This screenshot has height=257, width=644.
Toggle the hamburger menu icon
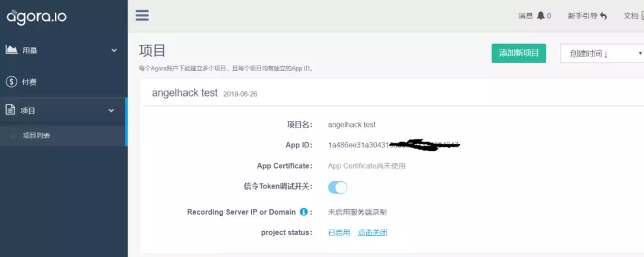142,16
